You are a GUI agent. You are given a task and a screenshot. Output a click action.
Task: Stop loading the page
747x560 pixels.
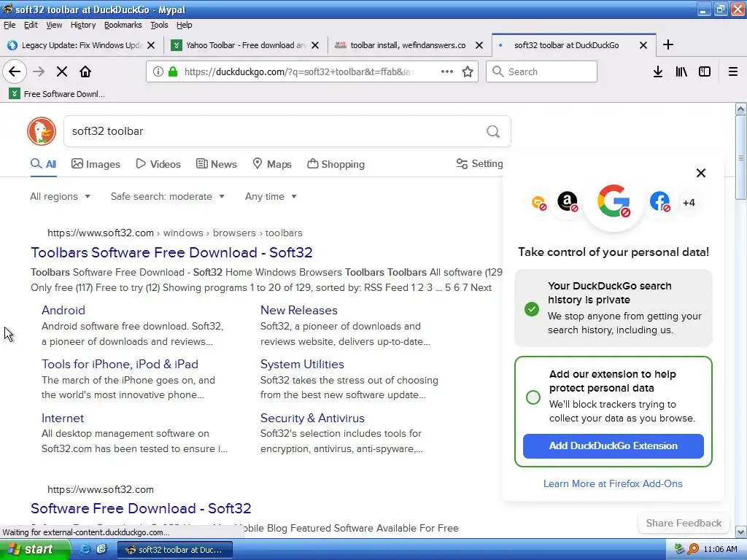coord(62,71)
